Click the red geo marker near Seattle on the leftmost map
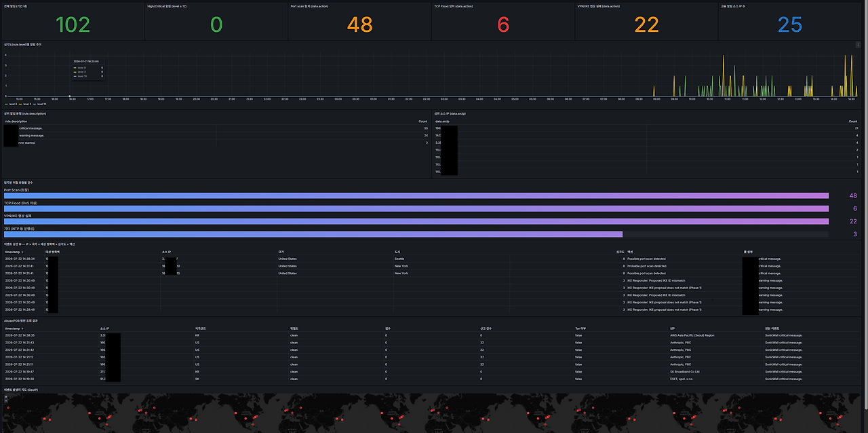 (90, 413)
